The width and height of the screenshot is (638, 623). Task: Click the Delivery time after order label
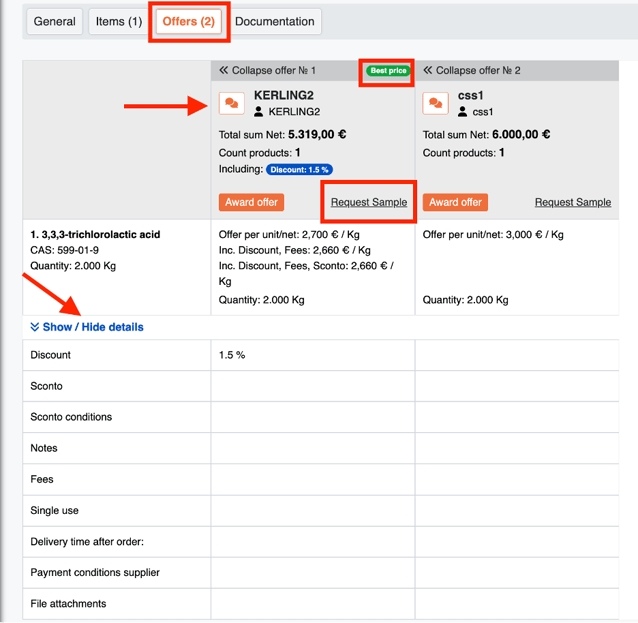coord(87,542)
